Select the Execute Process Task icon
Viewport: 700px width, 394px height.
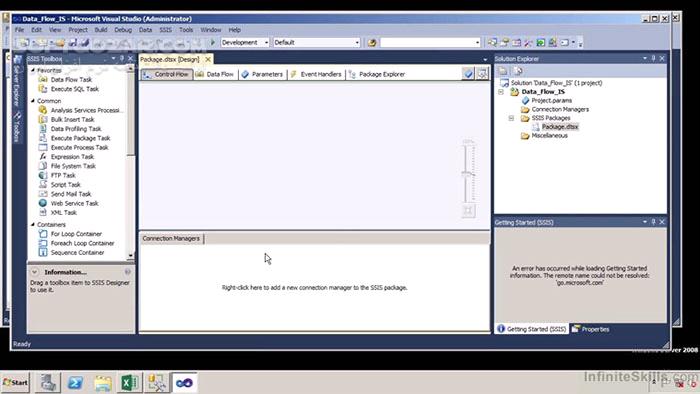pos(43,147)
